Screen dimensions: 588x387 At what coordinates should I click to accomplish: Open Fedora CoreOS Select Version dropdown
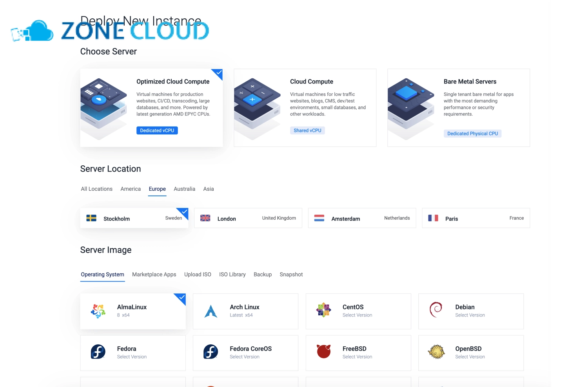click(245, 357)
